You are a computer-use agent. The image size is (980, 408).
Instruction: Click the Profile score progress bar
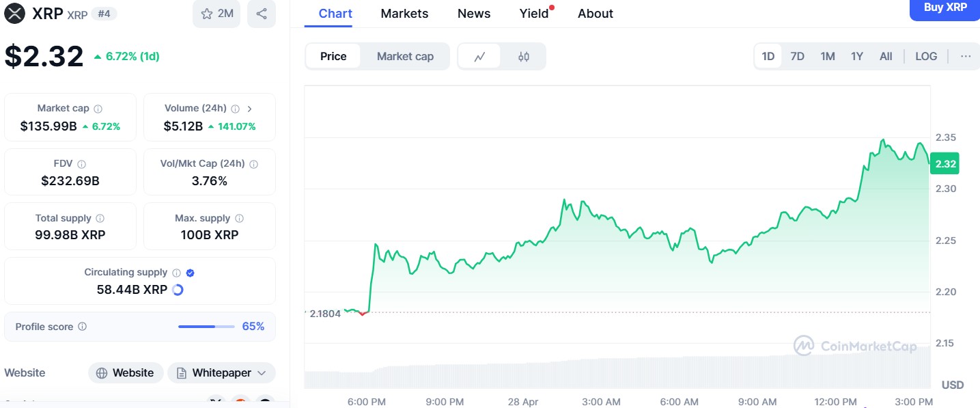point(206,327)
